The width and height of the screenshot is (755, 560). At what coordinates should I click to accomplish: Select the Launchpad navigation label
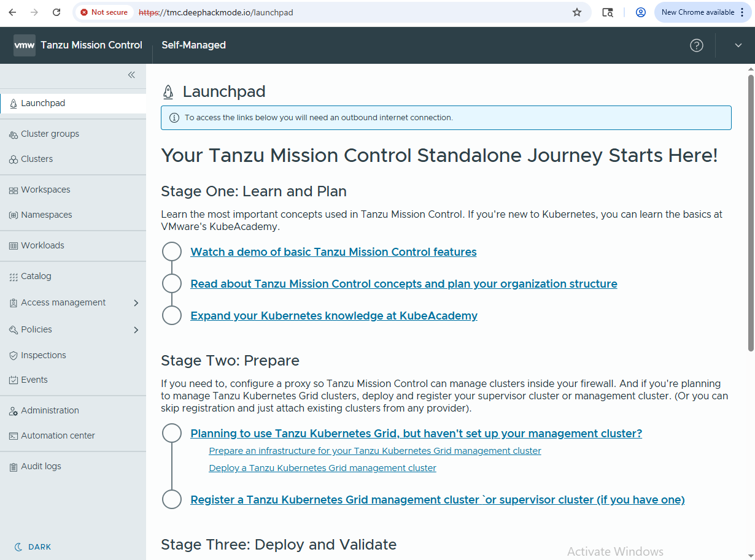(43, 103)
